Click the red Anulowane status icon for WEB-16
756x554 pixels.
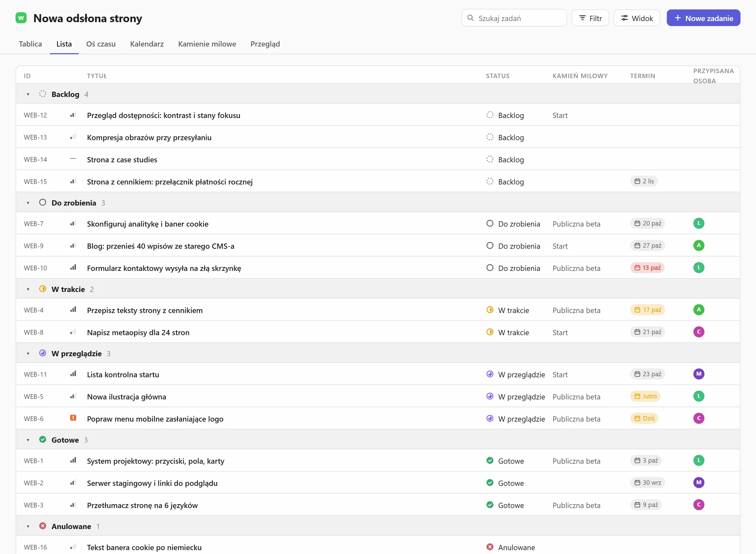[490, 547]
